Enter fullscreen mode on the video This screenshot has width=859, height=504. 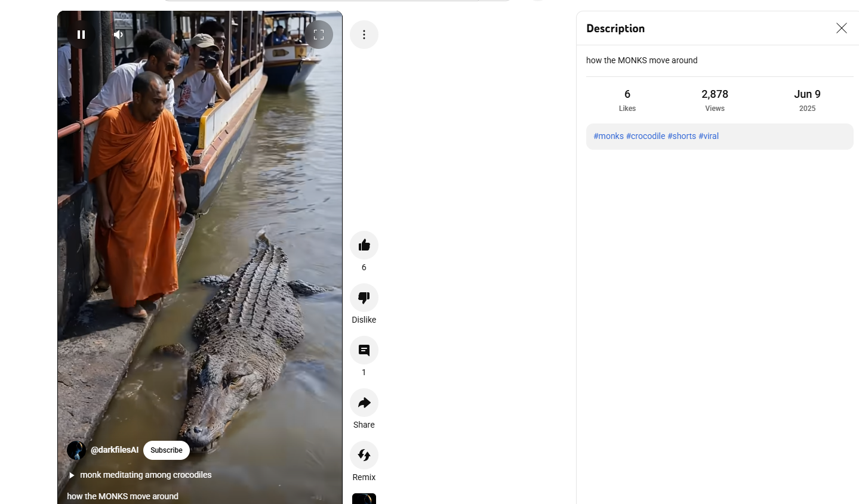319,35
